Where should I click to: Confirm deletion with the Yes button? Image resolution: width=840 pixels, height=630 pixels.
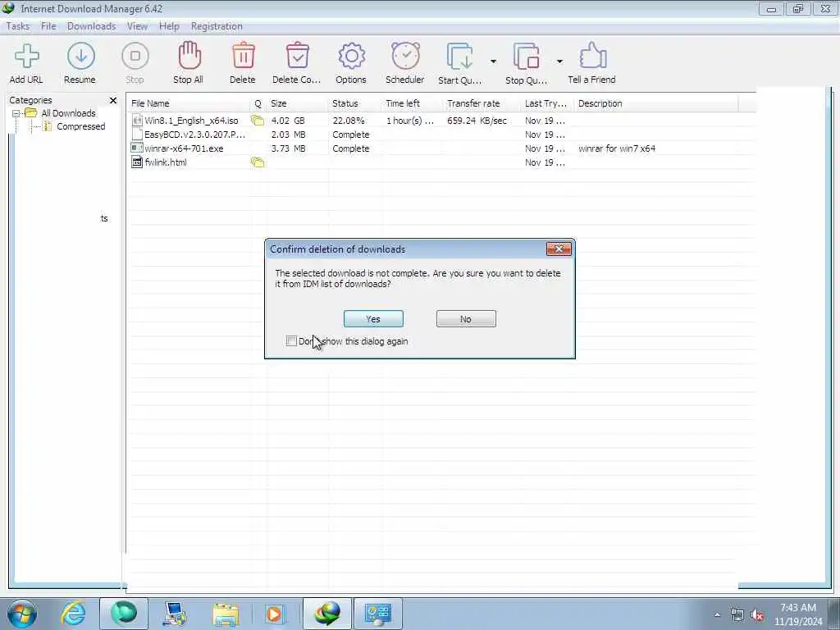[373, 319]
